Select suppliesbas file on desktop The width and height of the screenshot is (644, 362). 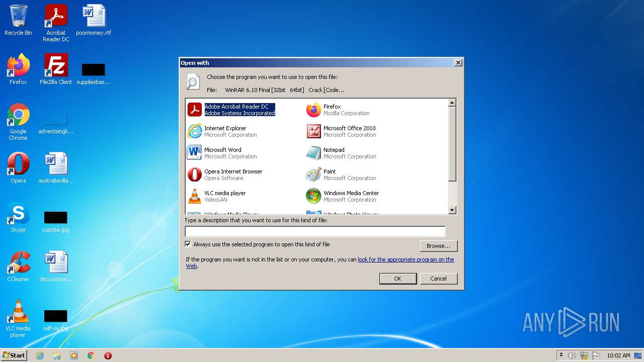click(94, 73)
